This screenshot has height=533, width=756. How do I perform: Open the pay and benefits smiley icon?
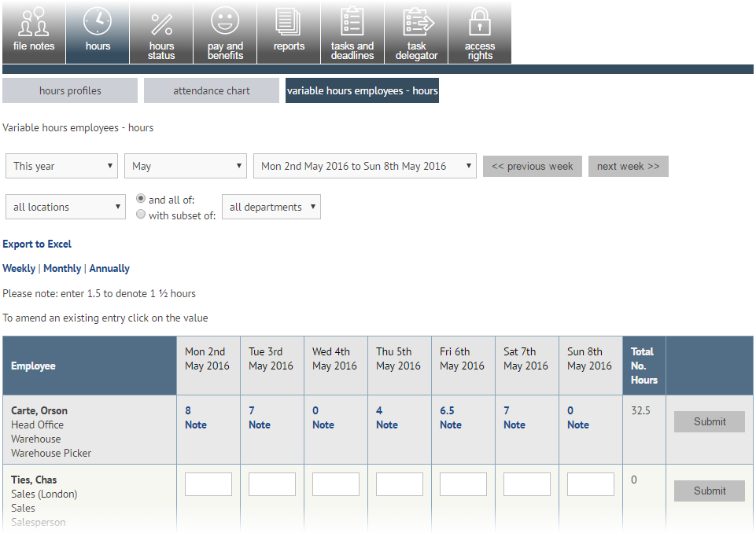(x=225, y=32)
